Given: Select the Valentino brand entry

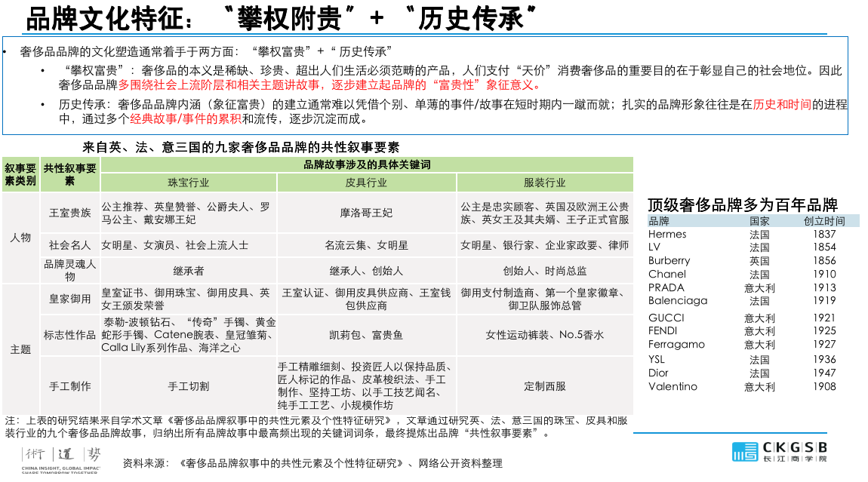Looking at the screenshot, I should pyautogui.click(x=673, y=386).
